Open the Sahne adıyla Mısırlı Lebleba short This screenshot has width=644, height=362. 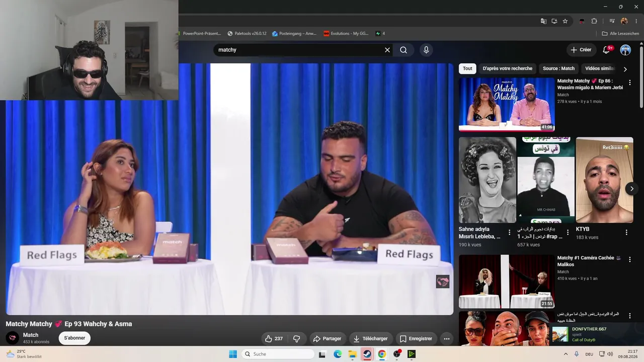click(x=488, y=180)
